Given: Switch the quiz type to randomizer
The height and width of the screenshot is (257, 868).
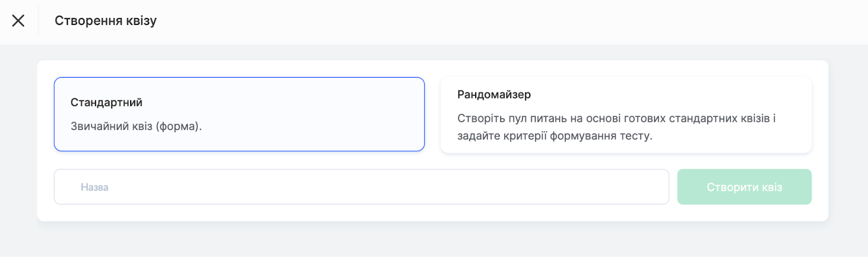Looking at the screenshot, I should (x=626, y=115).
